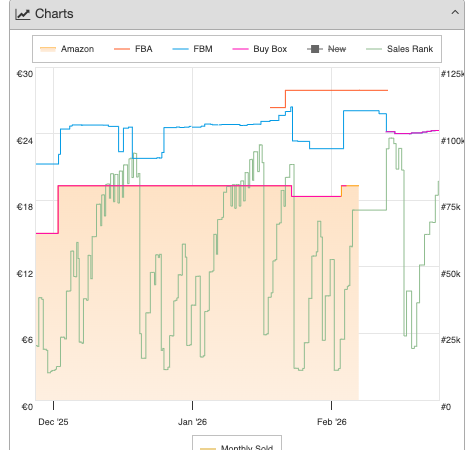Click the New gray square marker icon
The width and height of the screenshot is (474, 450).
(315, 49)
